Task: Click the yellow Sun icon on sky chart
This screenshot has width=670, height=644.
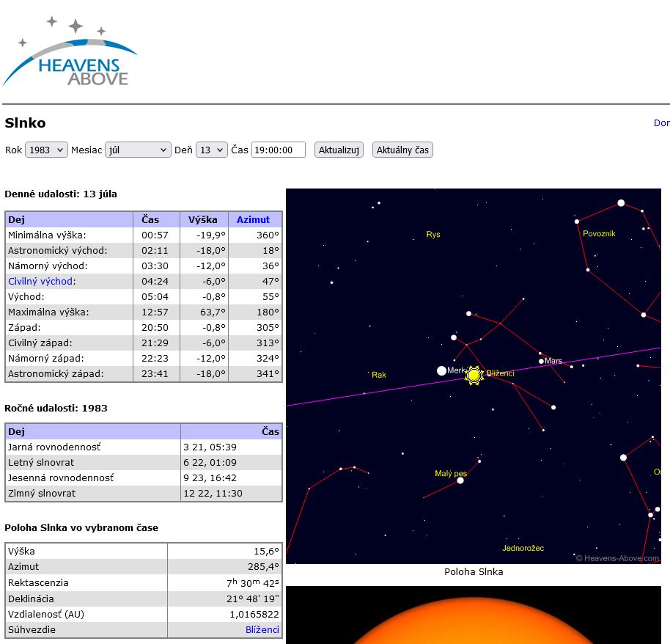Action: pos(474,375)
